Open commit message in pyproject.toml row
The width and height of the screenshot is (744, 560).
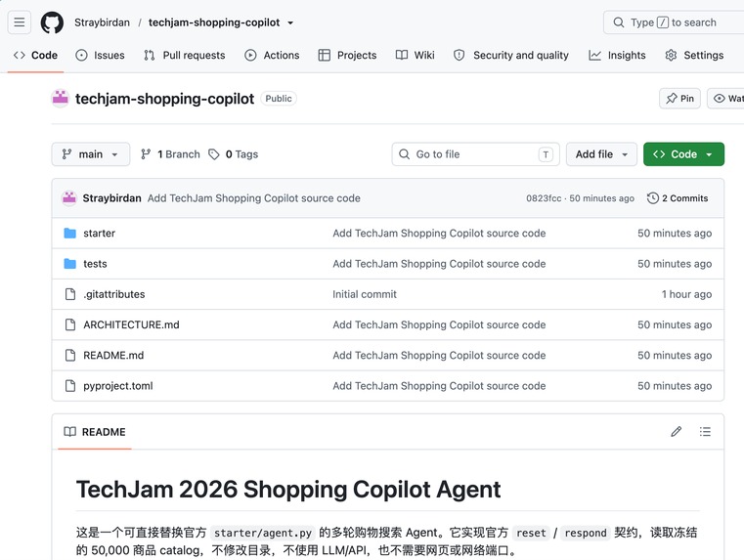pyautogui.click(x=439, y=386)
